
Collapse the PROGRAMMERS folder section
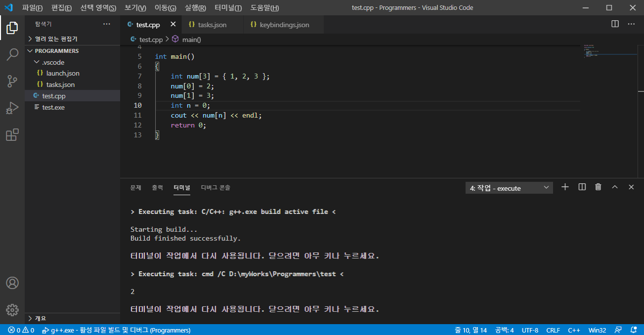[72, 50]
